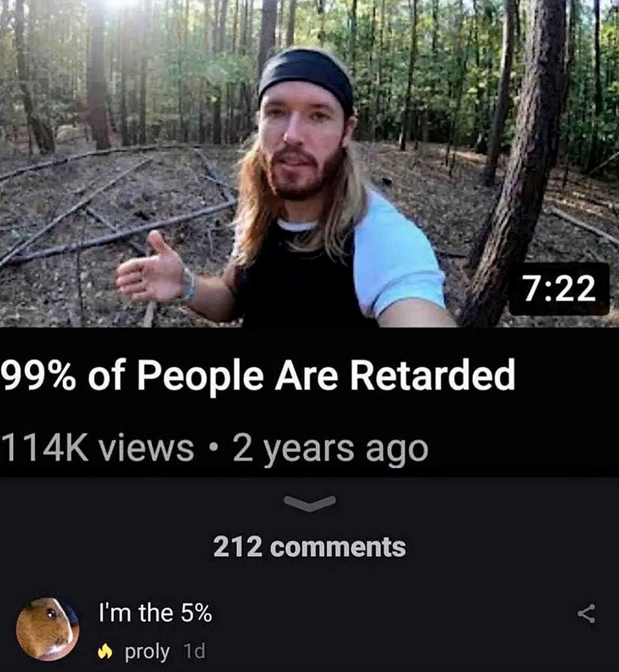Viewport: 619px width, 672px height.
Task: Tap the flame icon beside proly
Action: [106, 652]
